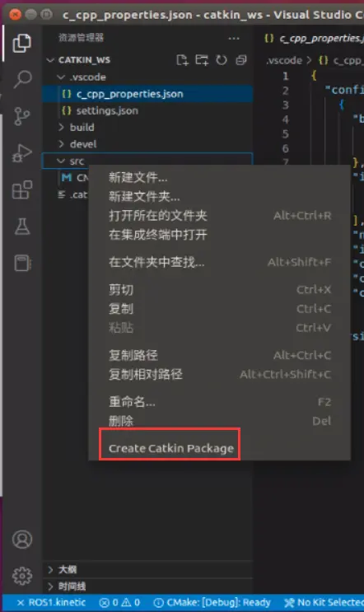The height and width of the screenshot is (612, 364).
Task: Open the Manage gear settings icon
Action: (x=22, y=576)
